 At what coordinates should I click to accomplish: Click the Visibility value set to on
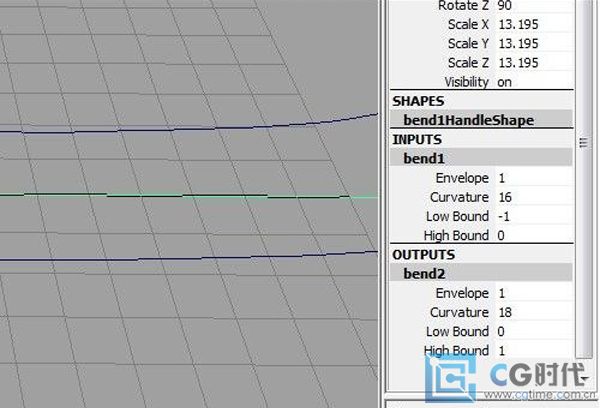click(x=504, y=82)
